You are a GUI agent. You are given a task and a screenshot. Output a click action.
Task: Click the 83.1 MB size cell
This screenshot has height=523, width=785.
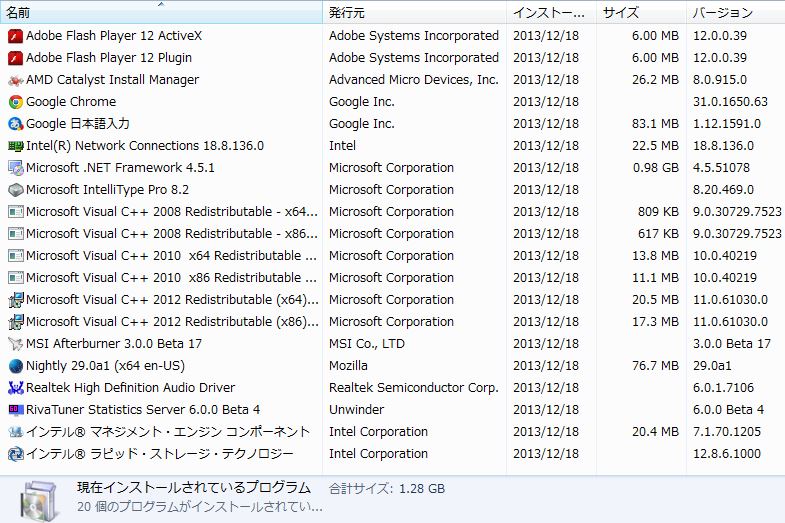655,124
